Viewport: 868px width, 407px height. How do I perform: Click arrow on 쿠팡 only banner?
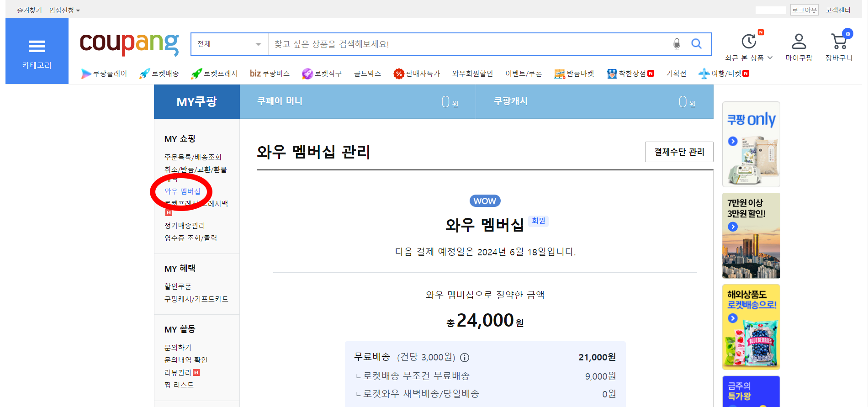(x=733, y=141)
